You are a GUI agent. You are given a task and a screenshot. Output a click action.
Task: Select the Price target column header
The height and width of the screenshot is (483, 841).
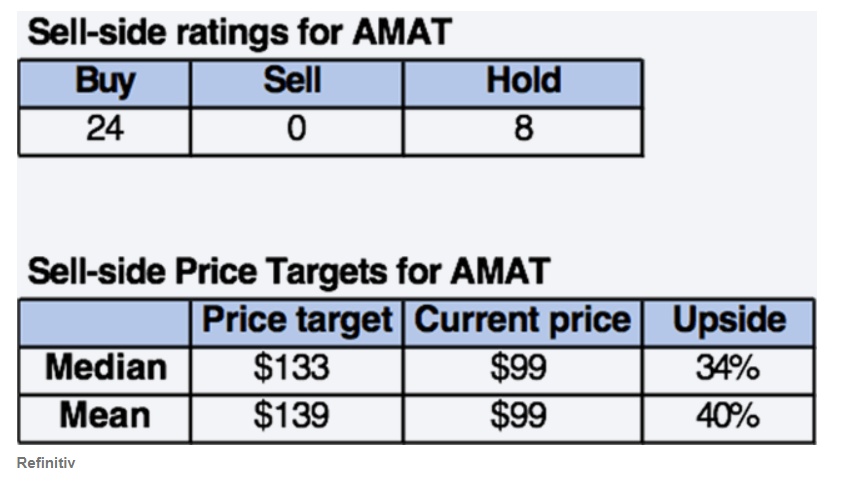click(x=297, y=321)
